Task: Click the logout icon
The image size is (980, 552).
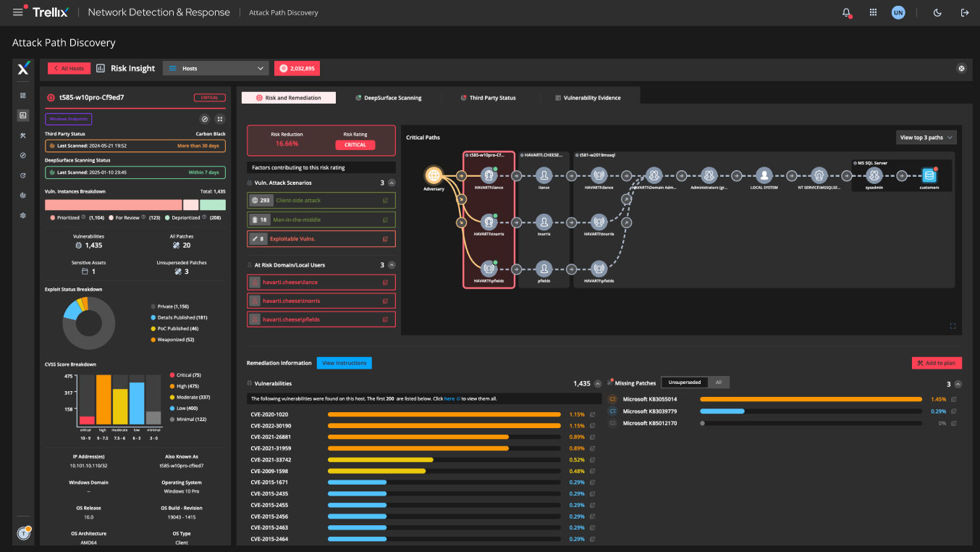Action: click(x=964, y=12)
